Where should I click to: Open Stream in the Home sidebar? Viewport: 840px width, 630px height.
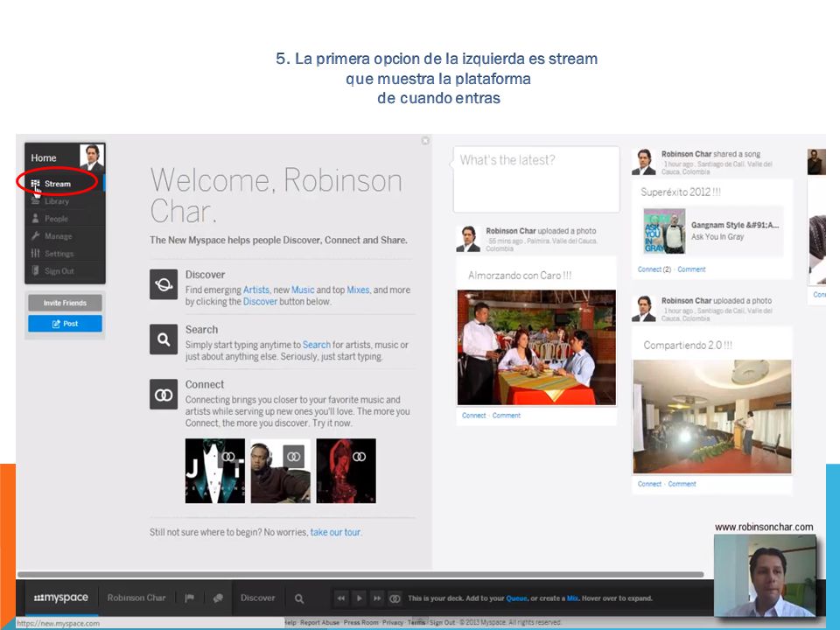point(58,184)
